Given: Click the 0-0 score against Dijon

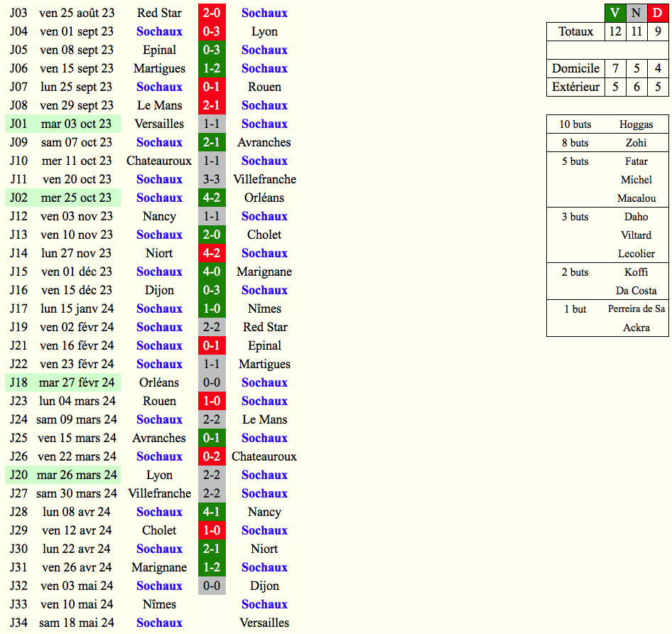Looking at the screenshot, I should click(x=212, y=585).
